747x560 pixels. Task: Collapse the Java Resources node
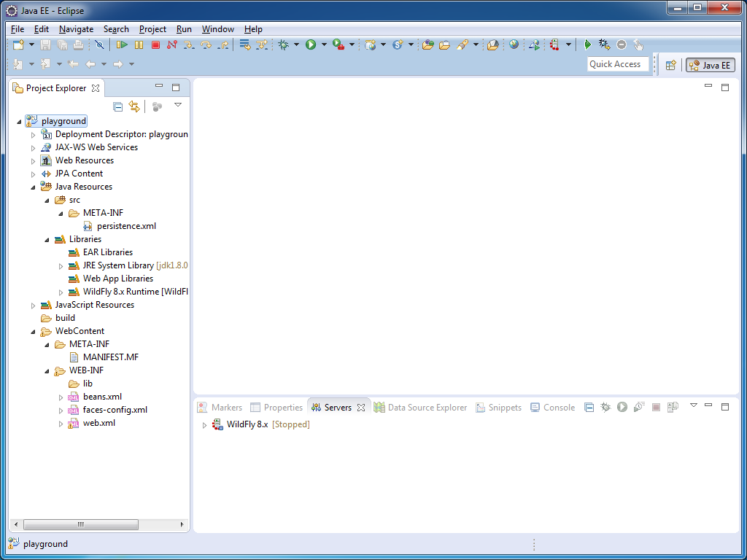pos(33,187)
